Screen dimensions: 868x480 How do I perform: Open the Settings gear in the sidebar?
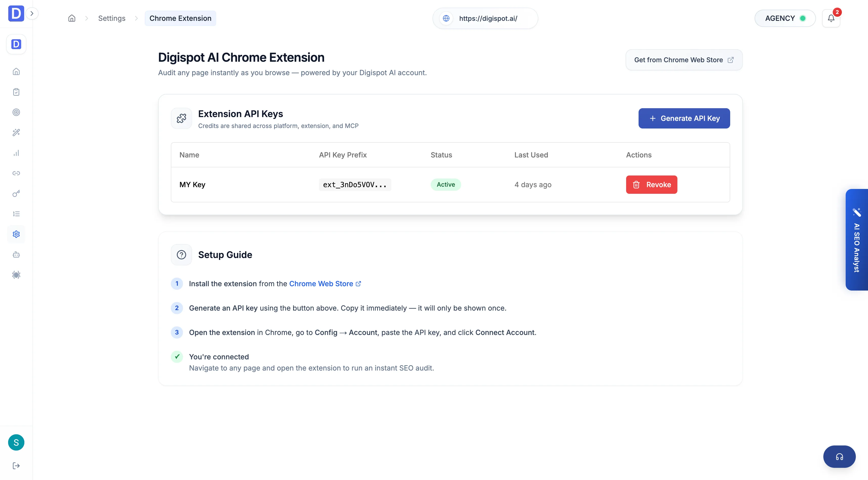click(16, 234)
